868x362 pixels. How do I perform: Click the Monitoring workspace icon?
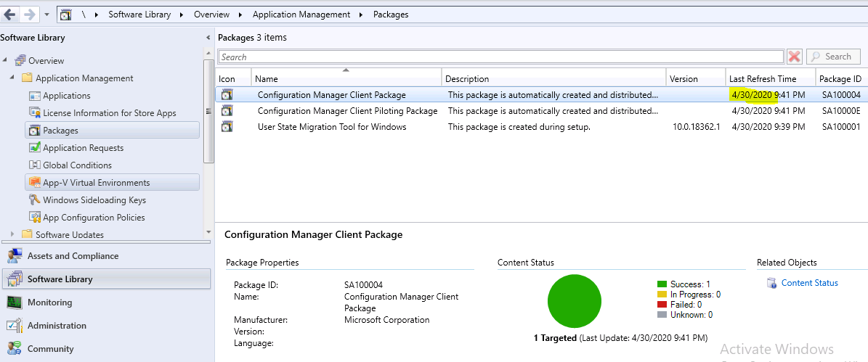pos(14,303)
